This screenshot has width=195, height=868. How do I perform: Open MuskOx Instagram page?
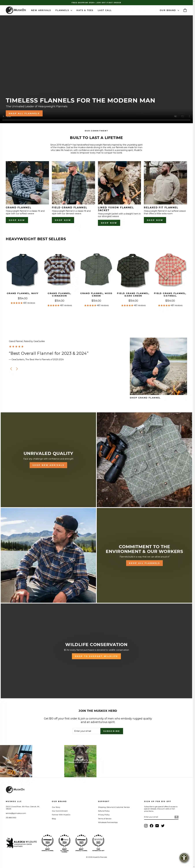tap(146, 826)
